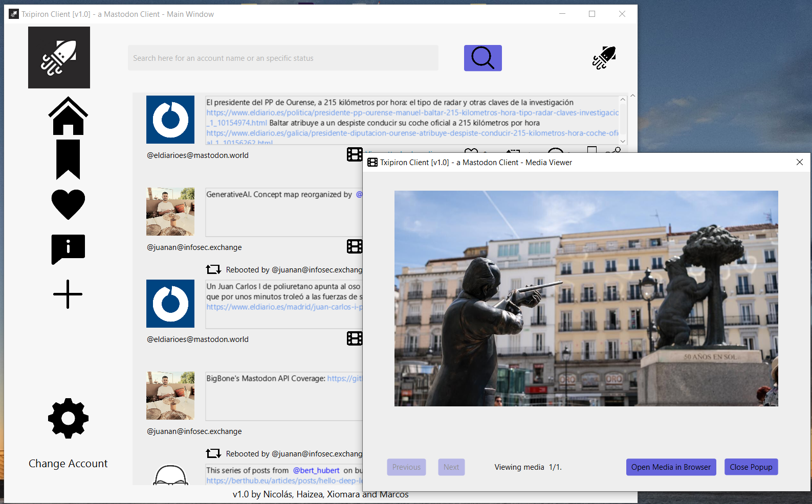The image size is (812, 504).
Task: Click the v1.0 credits footer text
Action: click(321, 494)
